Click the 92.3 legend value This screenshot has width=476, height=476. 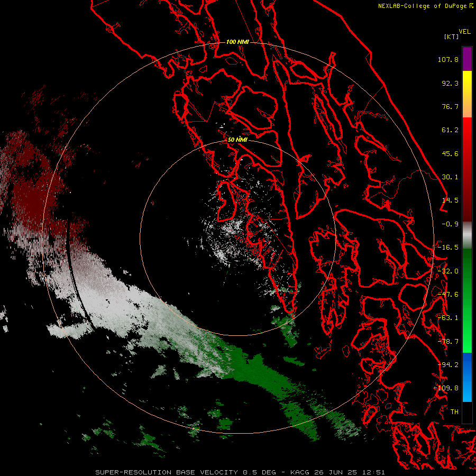coord(450,83)
